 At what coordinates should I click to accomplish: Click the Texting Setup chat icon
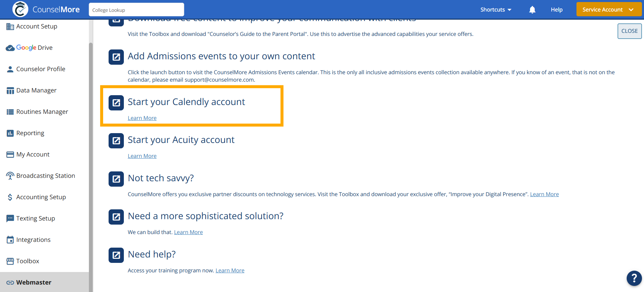10,218
